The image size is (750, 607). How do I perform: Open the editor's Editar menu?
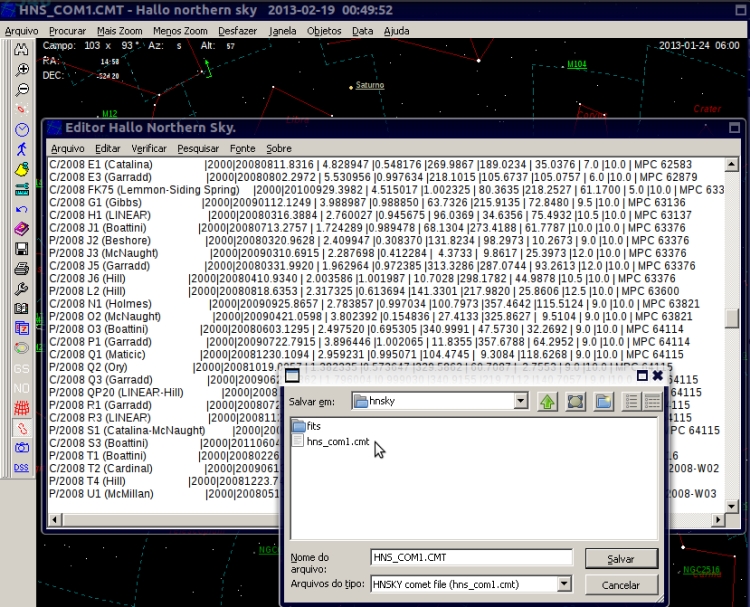tap(108, 149)
